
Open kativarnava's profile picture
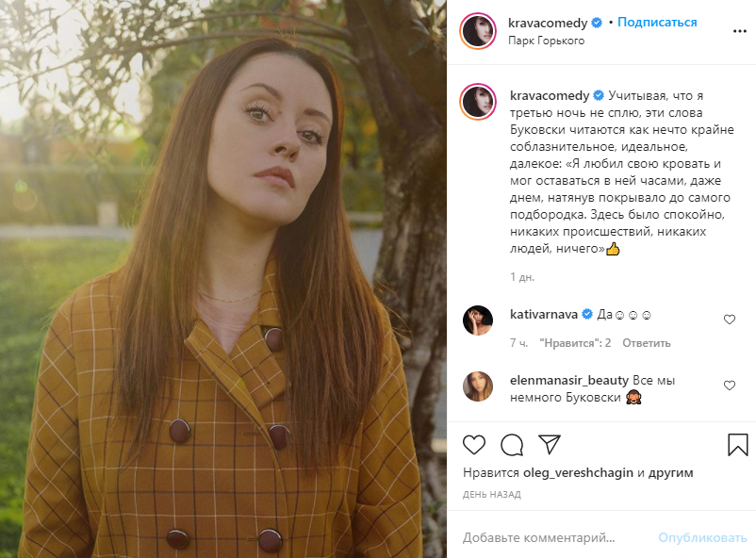[478, 320]
